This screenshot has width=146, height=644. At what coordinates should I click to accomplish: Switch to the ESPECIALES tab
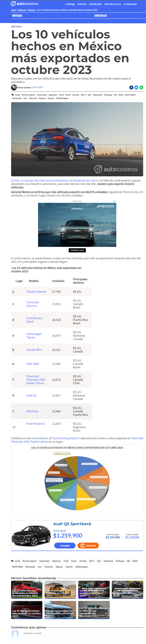(x=100, y=16)
